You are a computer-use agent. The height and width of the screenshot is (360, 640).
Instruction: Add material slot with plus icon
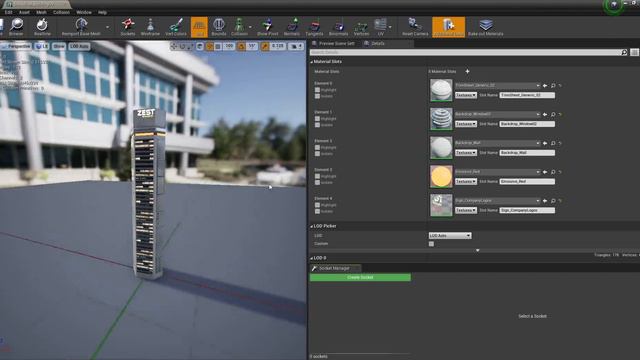coord(467,71)
